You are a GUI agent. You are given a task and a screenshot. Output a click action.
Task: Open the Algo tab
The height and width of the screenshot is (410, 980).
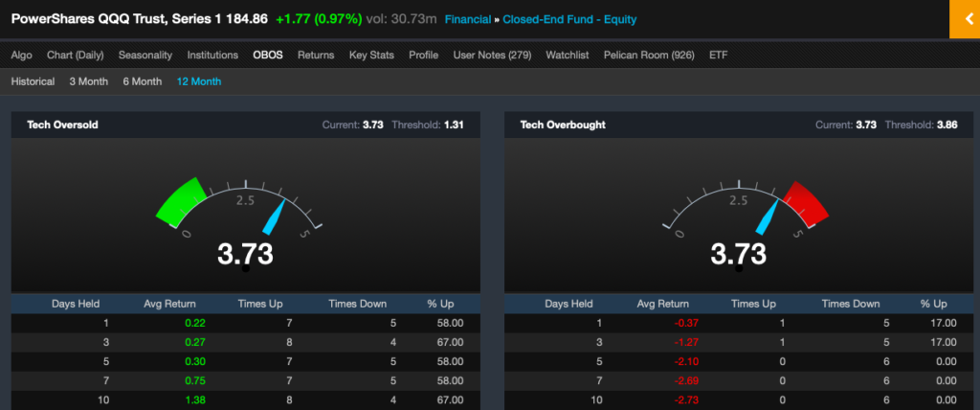(x=21, y=56)
